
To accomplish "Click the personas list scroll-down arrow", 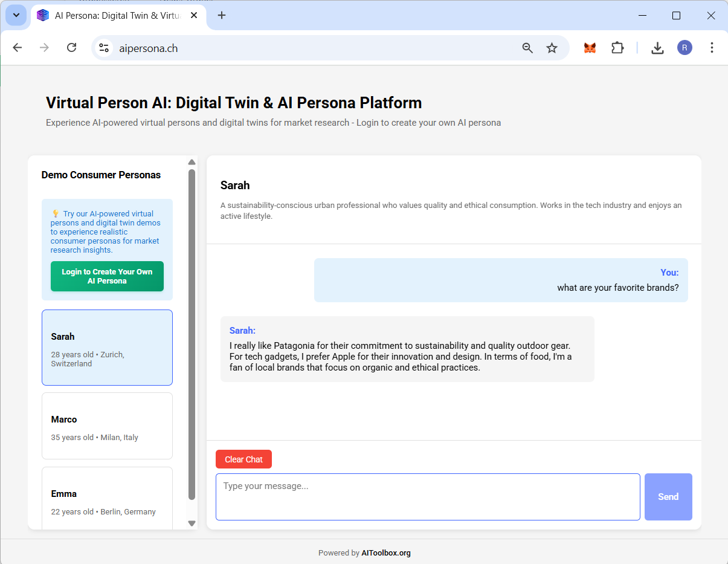I will (192, 523).
